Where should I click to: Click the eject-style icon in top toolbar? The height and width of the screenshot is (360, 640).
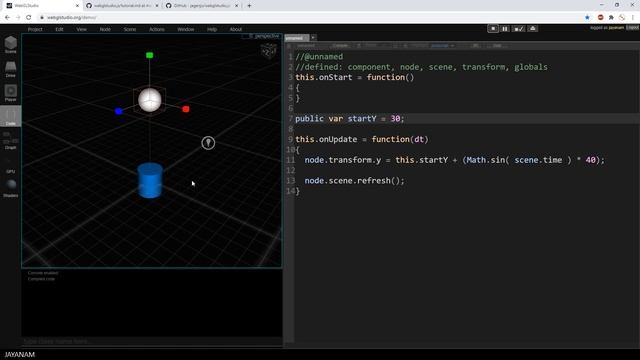tap(533, 29)
